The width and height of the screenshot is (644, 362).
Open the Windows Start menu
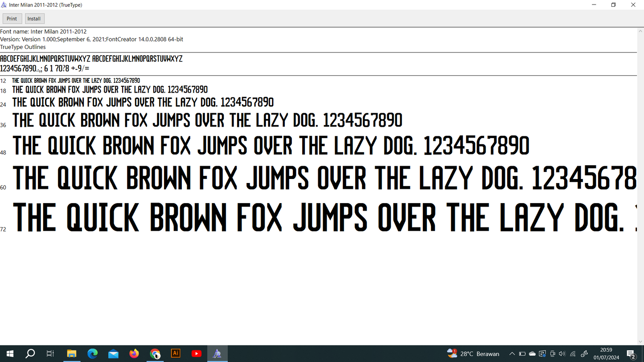click(x=10, y=354)
